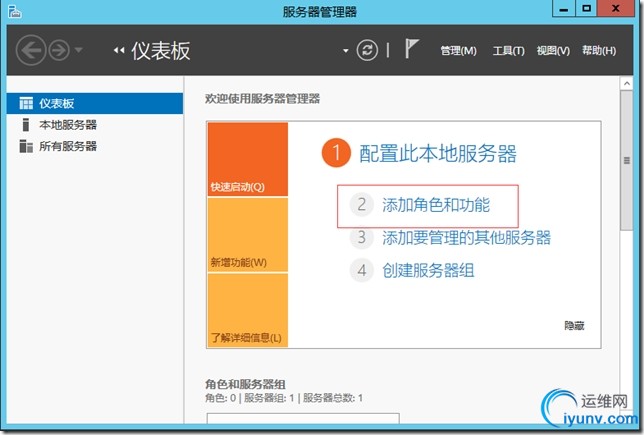The height and width of the screenshot is (435, 644).
Task: Open the 了解详细信息(L) tile
Action: point(248,311)
